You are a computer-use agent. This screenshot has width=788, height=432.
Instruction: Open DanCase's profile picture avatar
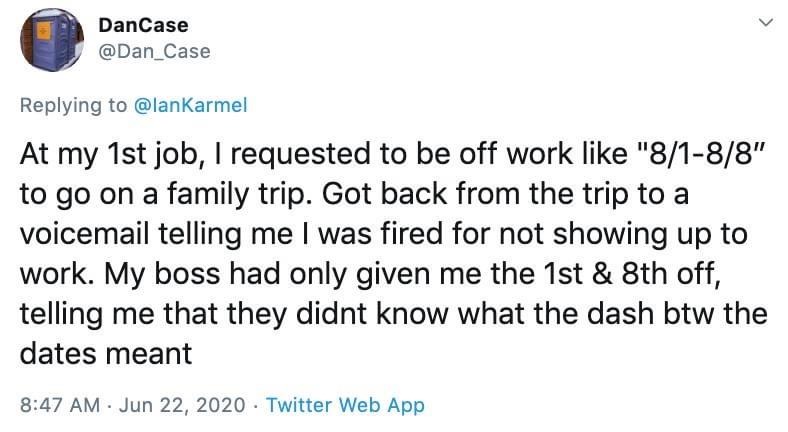[x=52, y=39]
